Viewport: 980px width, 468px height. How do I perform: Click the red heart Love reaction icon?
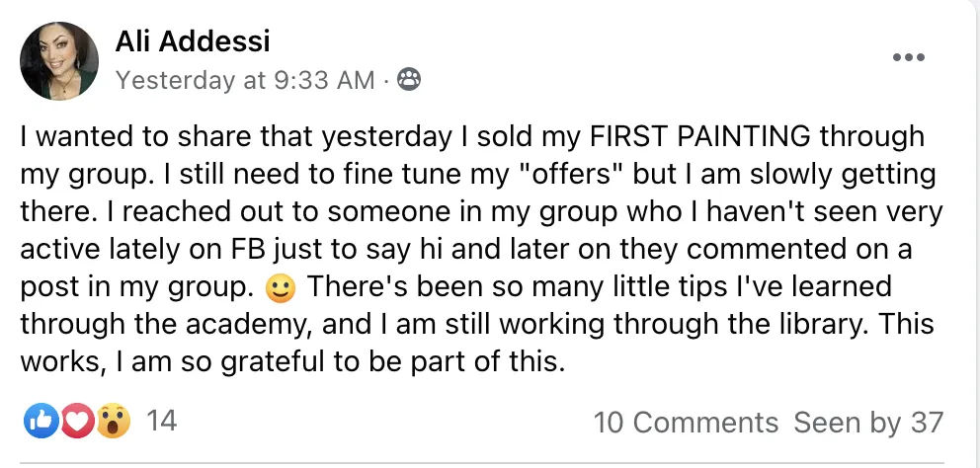point(78,422)
